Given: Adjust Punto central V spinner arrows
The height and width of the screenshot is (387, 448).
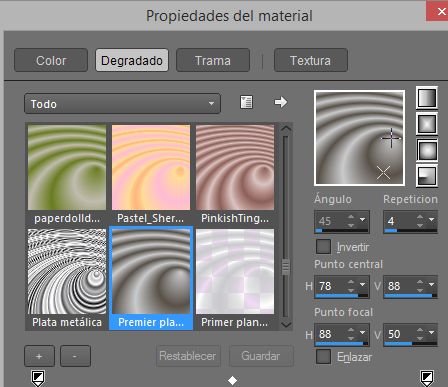Looking at the screenshot, I should click(x=420, y=286).
